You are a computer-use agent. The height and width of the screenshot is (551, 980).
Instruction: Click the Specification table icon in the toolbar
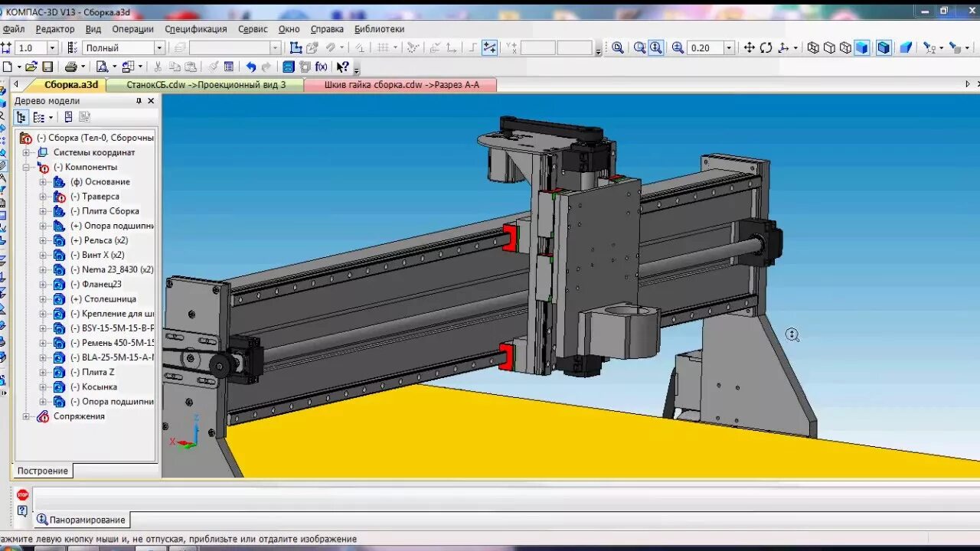pos(228,67)
